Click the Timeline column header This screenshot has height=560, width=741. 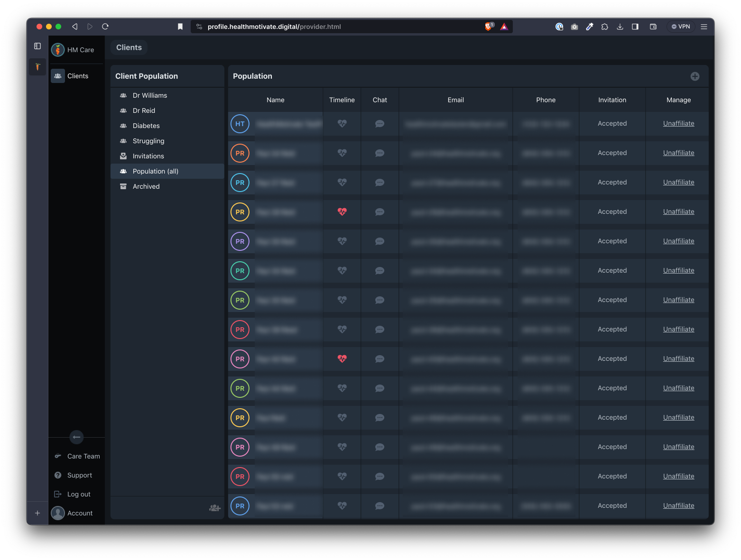342,100
